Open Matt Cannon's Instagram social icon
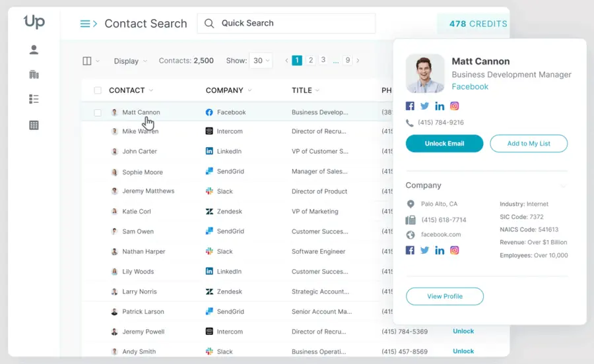Image resolution: width=594 pixels, height=364 pixels. pos(454,106)
